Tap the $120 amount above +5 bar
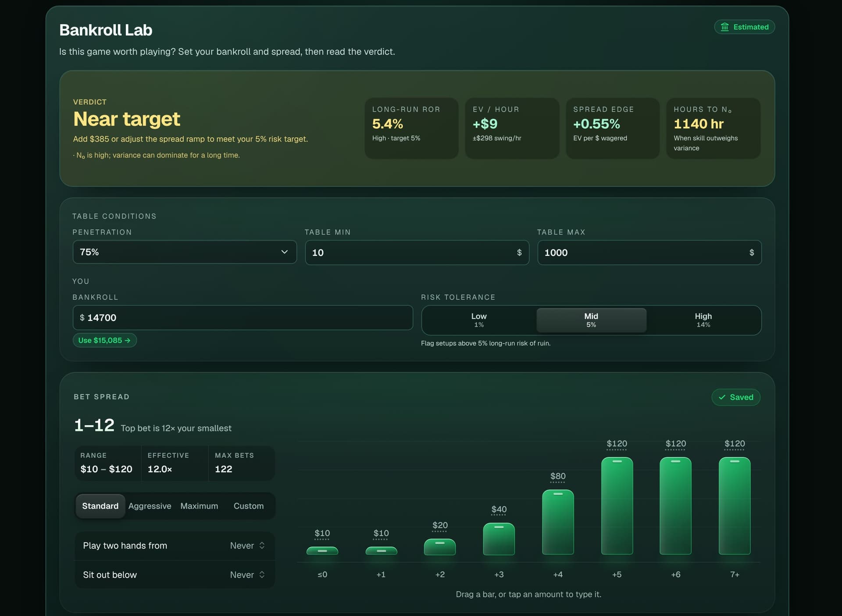Screen dimensions: 842x616 coord(617,444)
